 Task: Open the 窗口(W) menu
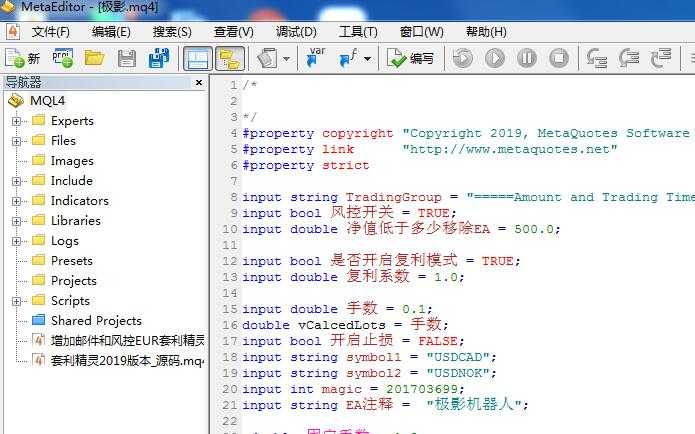click(421, 32)
